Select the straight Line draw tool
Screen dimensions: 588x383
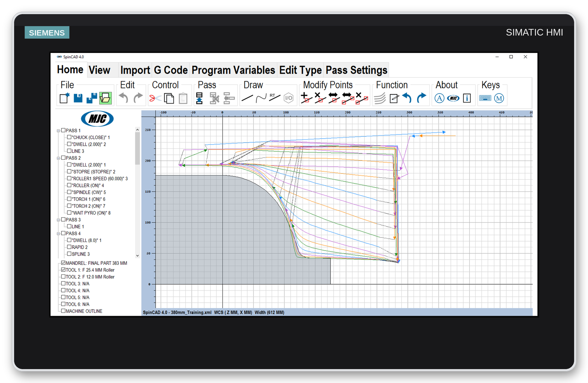click(x=247, y=98)
